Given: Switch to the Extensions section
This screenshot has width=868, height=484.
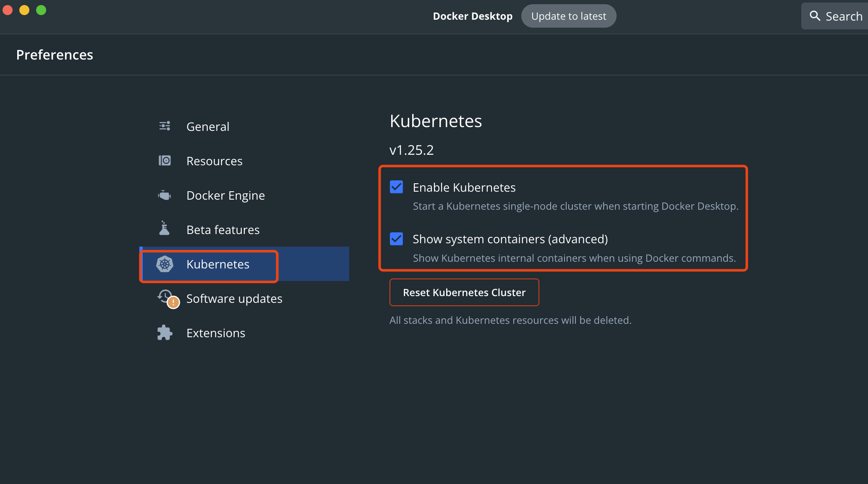Looking at the screenshot, I should pyautogui.click(x=244, y=333).
